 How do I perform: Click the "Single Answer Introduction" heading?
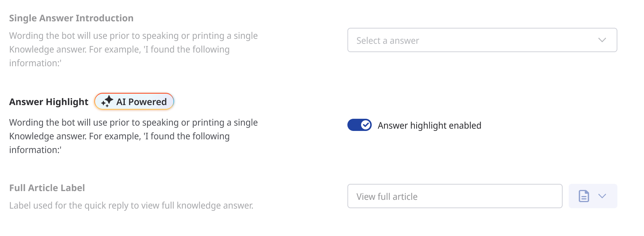(x=71, y=18)
